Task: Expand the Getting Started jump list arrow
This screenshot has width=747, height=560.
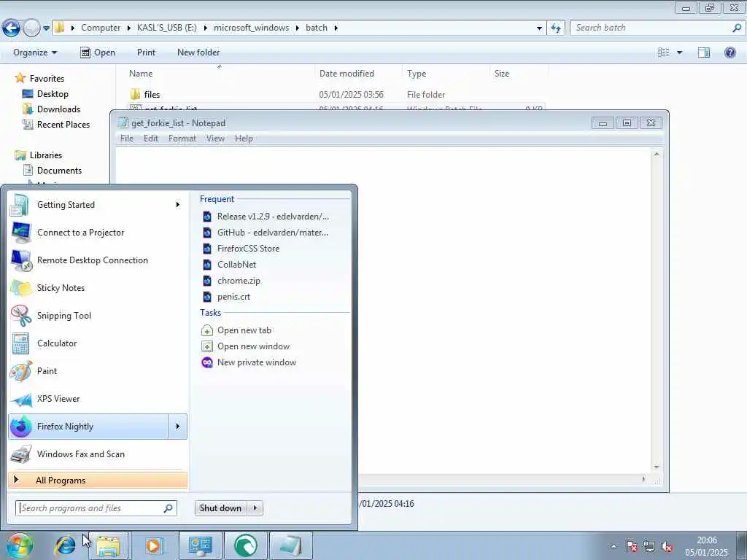Action: [178, 205]
